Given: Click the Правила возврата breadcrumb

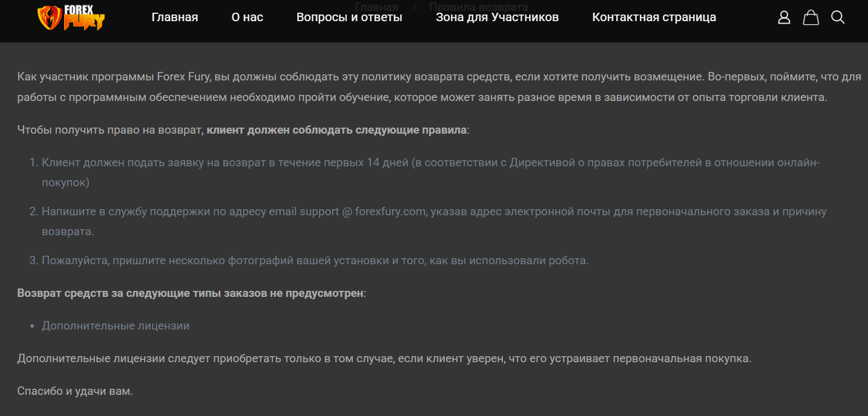Looking at the screenshot, I should [x=478, y=7].
